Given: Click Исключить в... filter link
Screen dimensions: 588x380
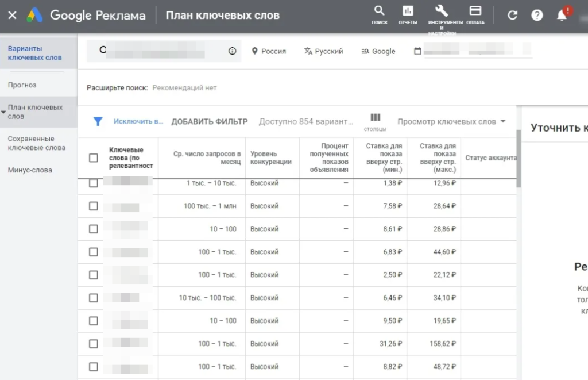Looking at the screenshot, I should 138,121.
